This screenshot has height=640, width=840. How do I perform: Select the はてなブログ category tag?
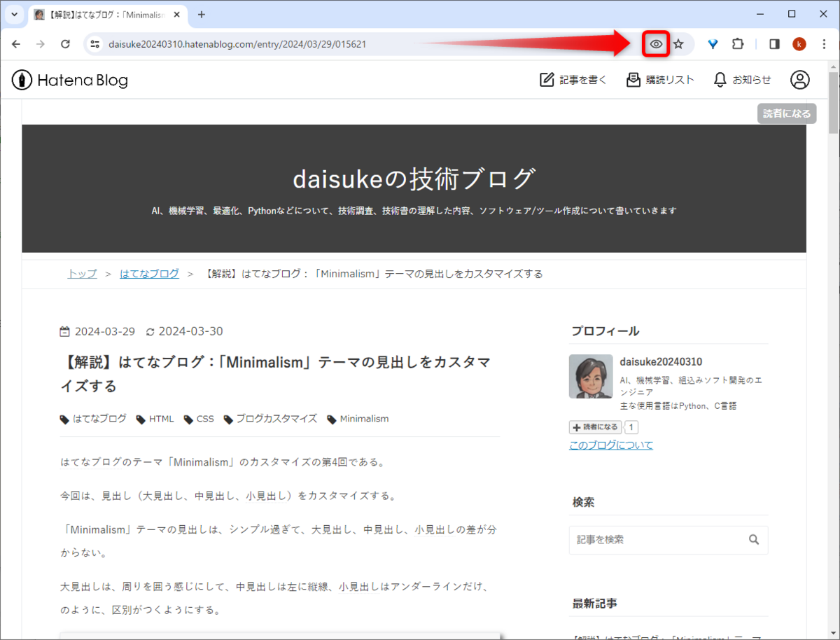(94, 419)
